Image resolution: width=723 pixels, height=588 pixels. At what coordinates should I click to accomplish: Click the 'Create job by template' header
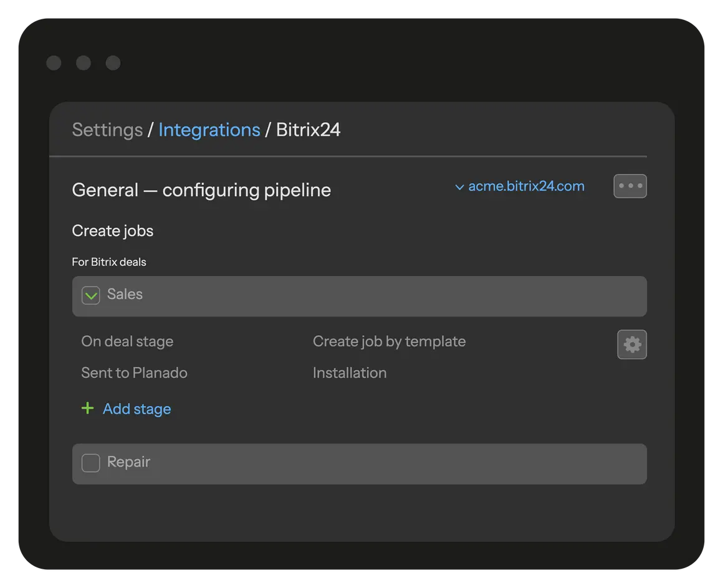click(x=389, y=341)
